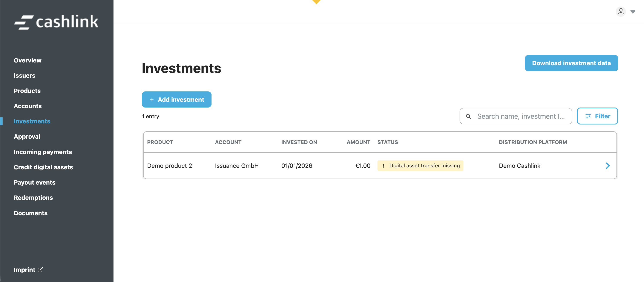
Task: Click the Add investment button
Action: pyautogui.click(x=176, y=100)
